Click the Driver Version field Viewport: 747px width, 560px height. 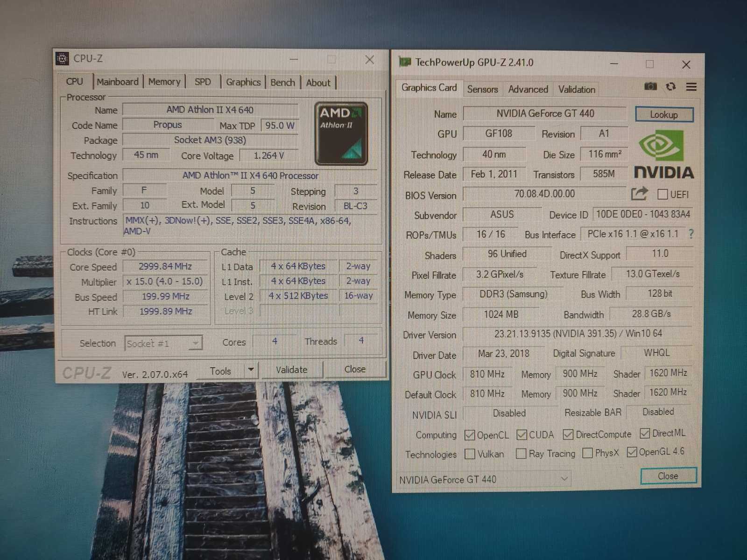pyautogui.click(x=578, y=334)
